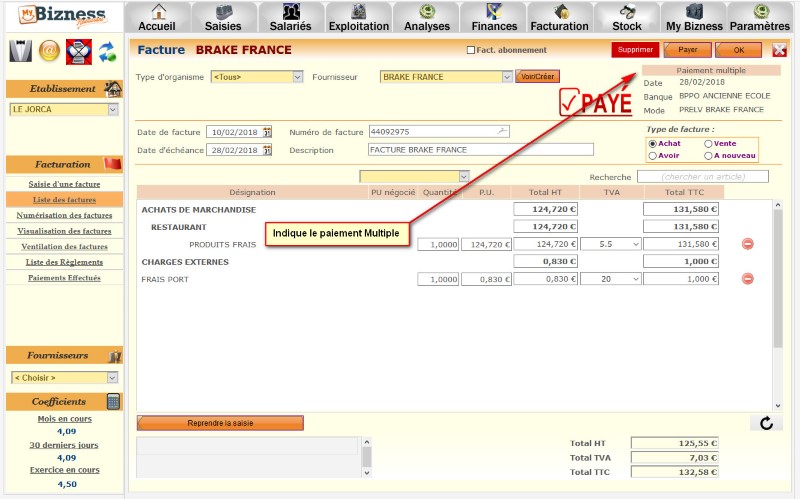Open the Analyses tab
Viewport: 800px width, 499px height.
point(427,17)
